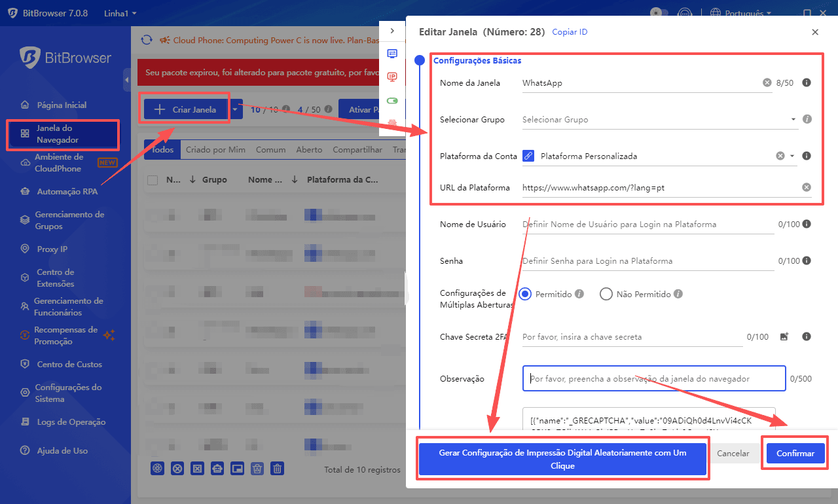The height and width of the screenshot is (504, 838).
Task: Expand the Selecionar Grupo dropdown
Action: click(793, 120)
